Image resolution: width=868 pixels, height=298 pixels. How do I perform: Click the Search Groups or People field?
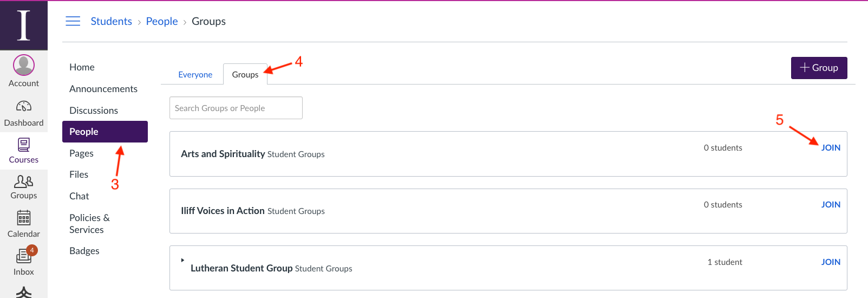pyautogui.click(x=236, y=108)
